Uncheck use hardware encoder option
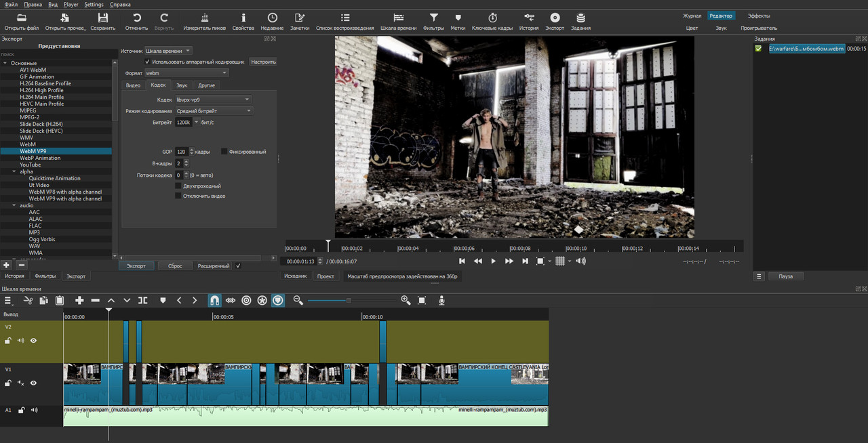The width and height of the screenshot is (868, 443). click(147, 62)
